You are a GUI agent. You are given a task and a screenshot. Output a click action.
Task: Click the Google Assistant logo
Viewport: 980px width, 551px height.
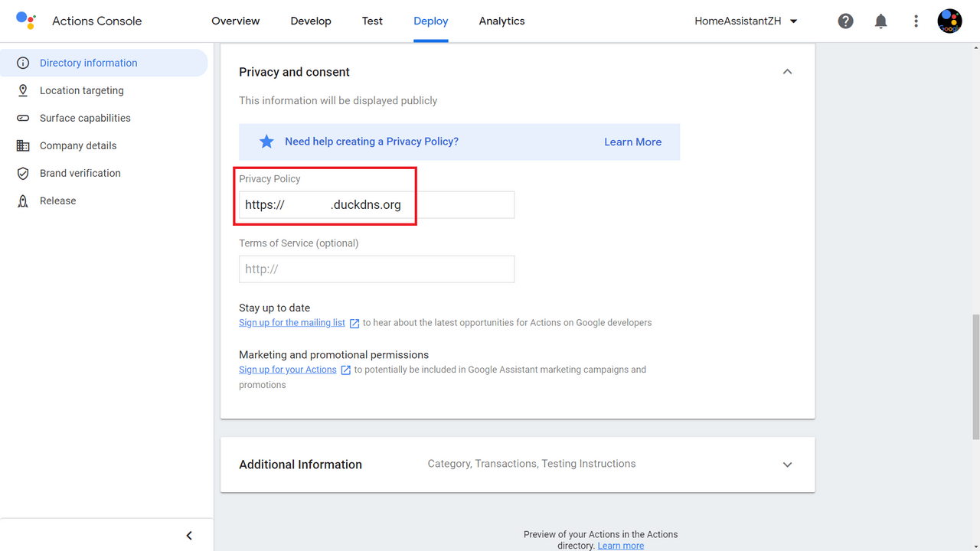[26, 21]
